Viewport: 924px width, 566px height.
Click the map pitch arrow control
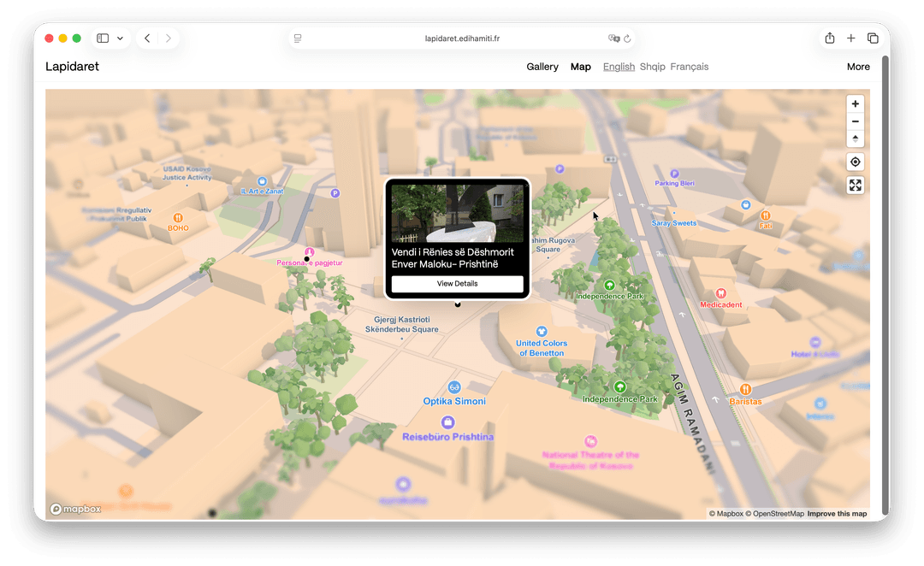(855, 139)
